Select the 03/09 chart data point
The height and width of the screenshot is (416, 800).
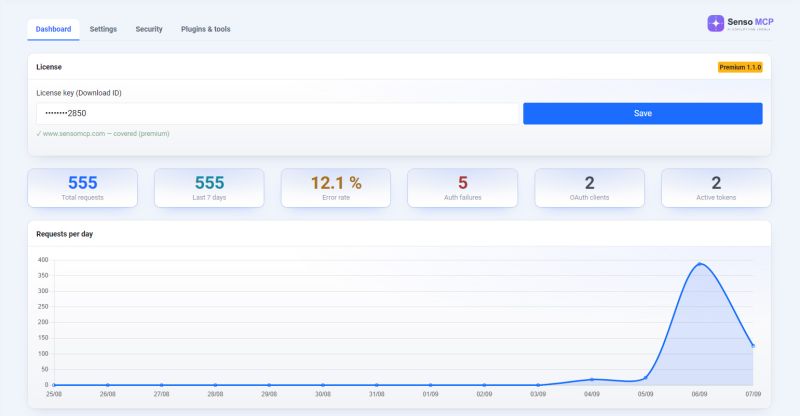[x=538, y=385]
